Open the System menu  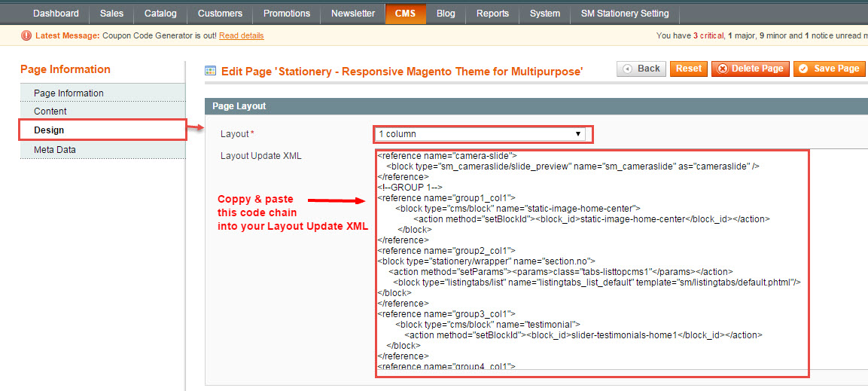click(545, 14)
